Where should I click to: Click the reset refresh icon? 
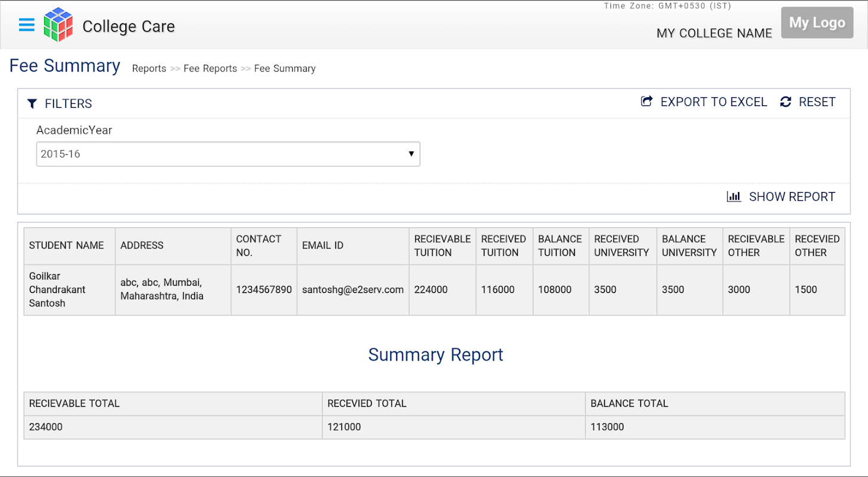pos(786,102)
